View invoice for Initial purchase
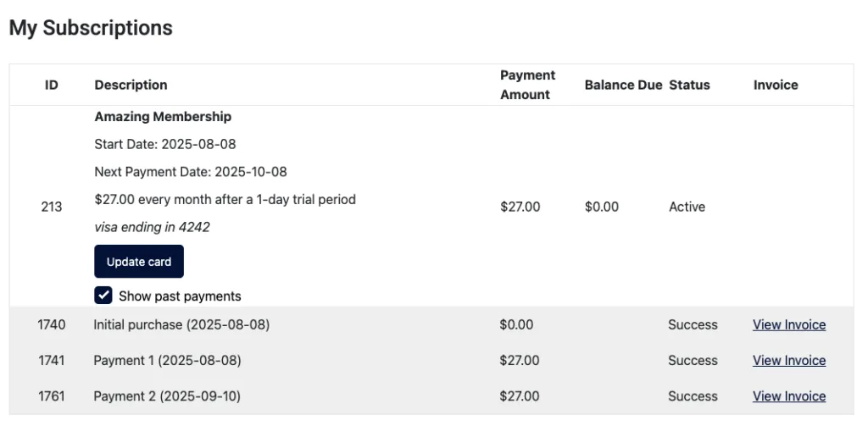This screenshot has width=868, height=426. coord(788,324)
